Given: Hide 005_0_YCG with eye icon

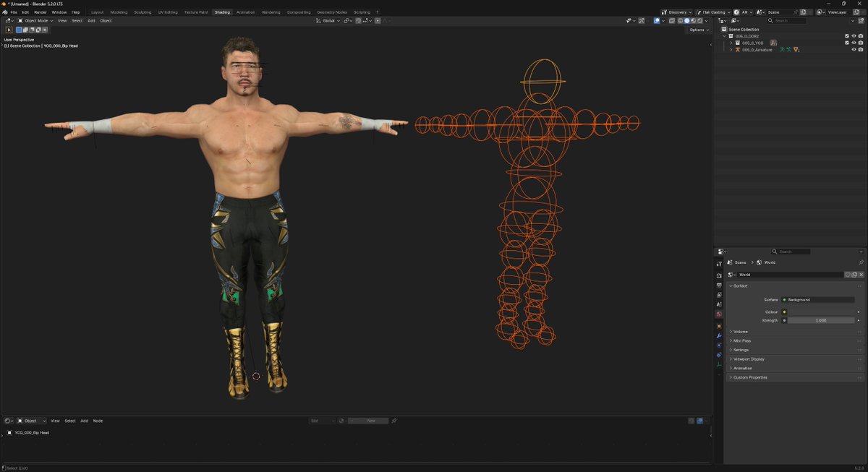Looking at the screenshot, I should pyautogui.click(x=854, y=43).
